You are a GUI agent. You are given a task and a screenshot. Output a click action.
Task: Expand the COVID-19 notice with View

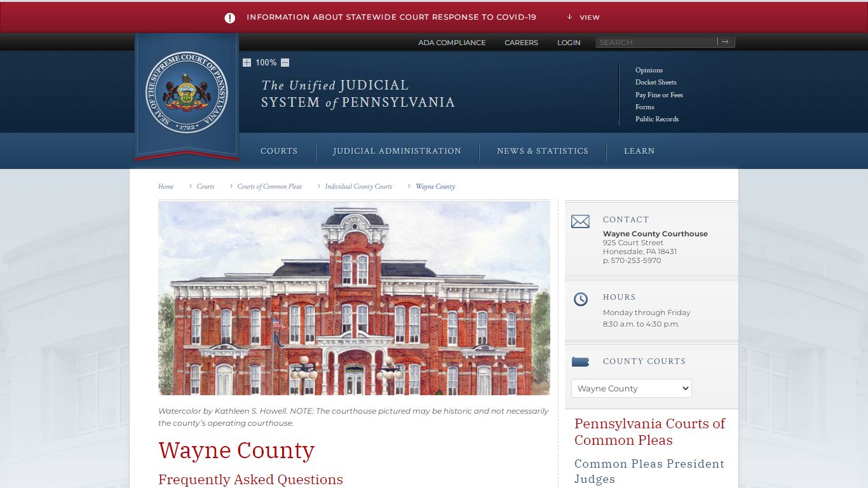pyautogui.click(x=583, y=17)
